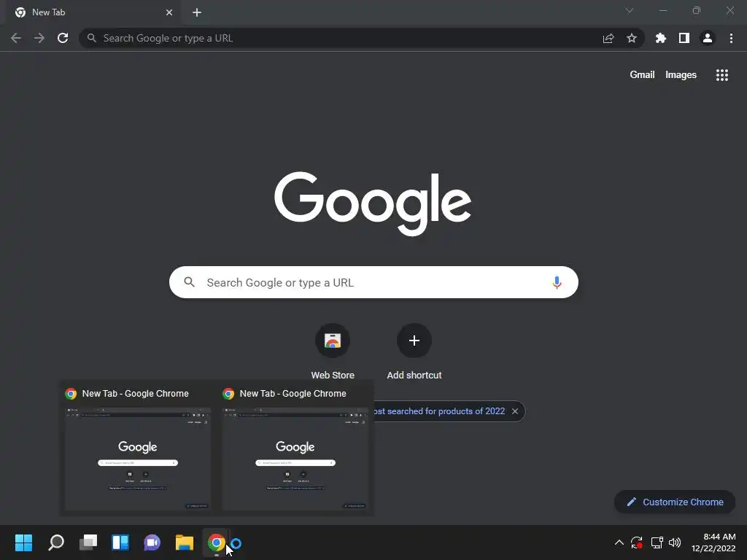The image size is (747, 560).
Task: Open Chrome's three-dot menu
Action: (x=731, y=38)
